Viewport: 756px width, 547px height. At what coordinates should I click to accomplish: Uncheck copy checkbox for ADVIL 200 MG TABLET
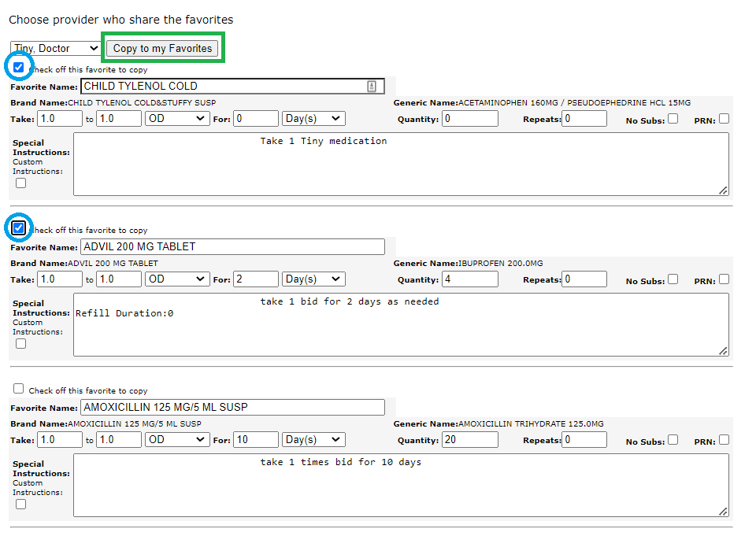[x=18, y=227]
